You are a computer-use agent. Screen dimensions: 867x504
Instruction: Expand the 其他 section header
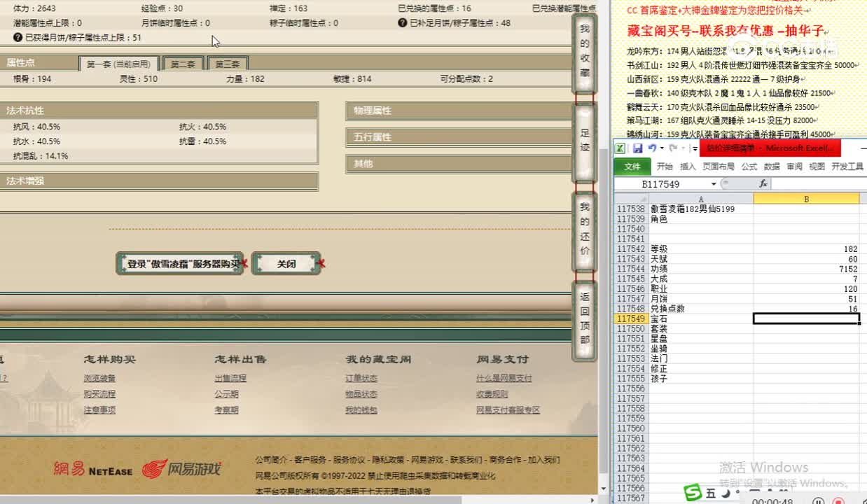tap(459, 164)
